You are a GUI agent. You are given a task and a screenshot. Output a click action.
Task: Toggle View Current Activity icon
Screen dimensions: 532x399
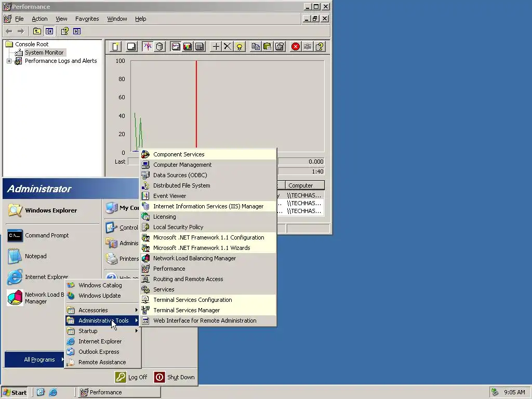(148, 46)
